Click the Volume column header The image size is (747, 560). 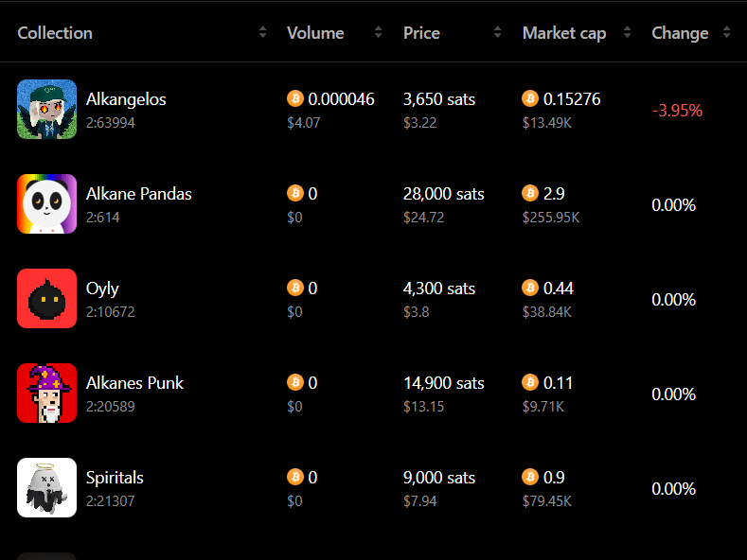click(x=315, y=33)
